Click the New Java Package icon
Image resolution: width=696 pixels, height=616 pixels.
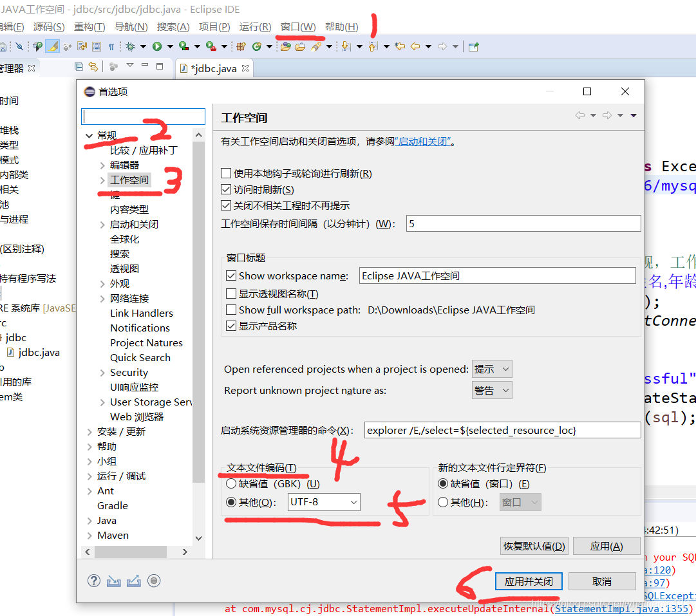241,46
